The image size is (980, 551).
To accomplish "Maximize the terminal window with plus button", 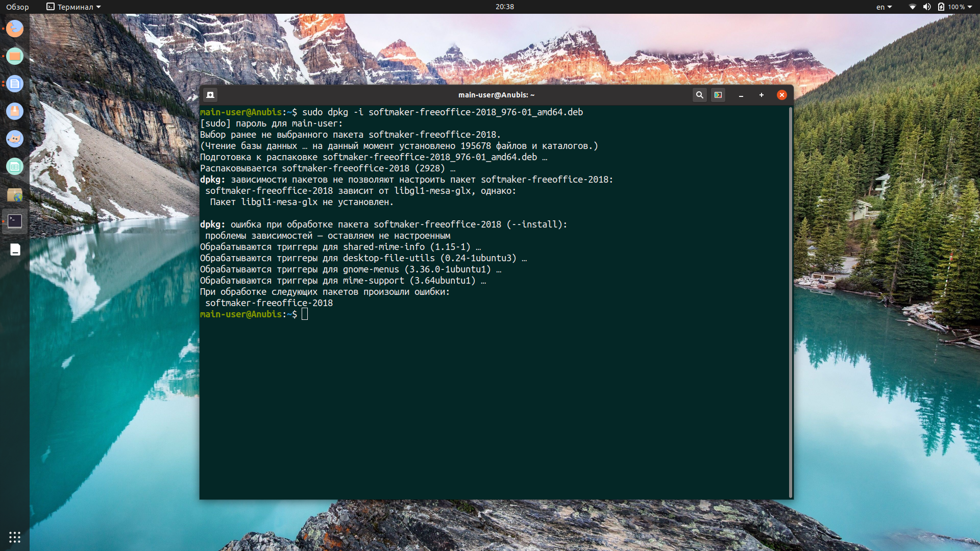I will click(762, 95).
